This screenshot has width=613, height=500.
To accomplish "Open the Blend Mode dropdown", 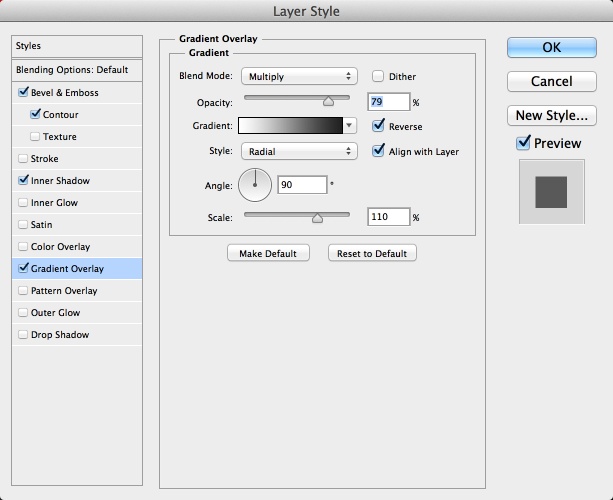I will (x=299, y=76).
